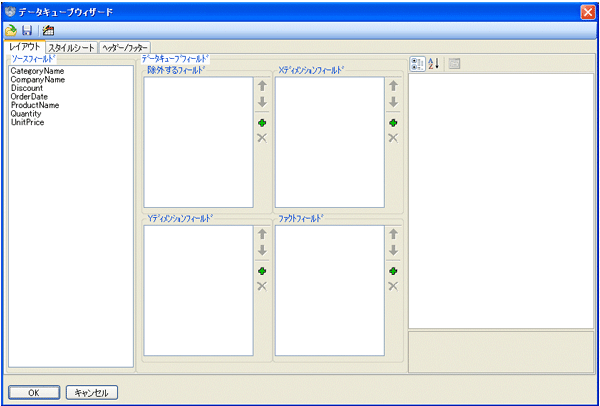
Task: Click the alphabetical A-Z sort icon
Action: tap(433, 64)
